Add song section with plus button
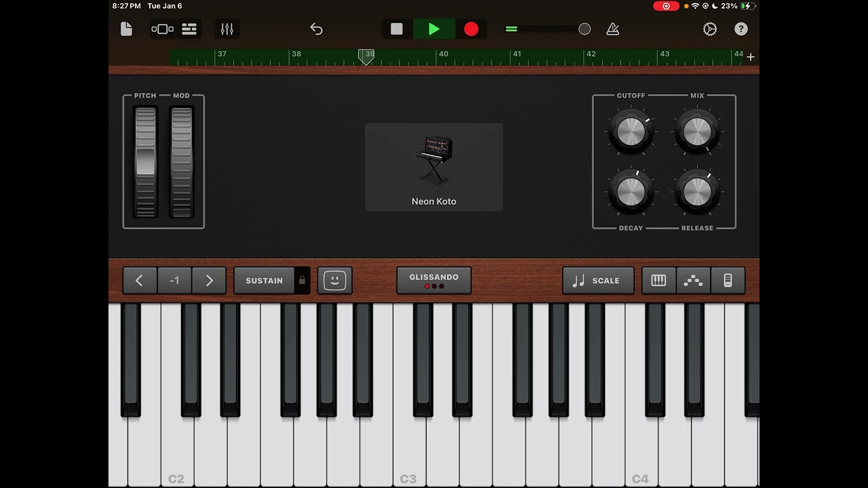This screenshot has height=488, width=868. click(x=751, y=57)
